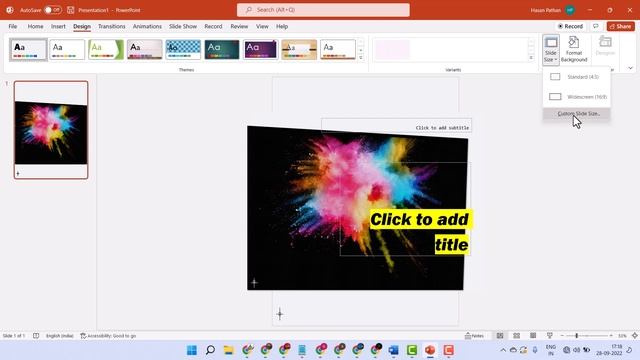
Task: Click the Record button at top right
Action: (x=570, y=26)
